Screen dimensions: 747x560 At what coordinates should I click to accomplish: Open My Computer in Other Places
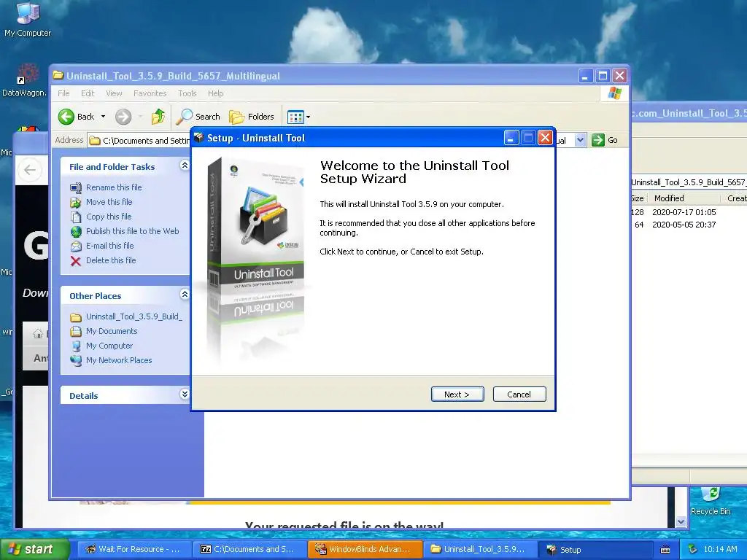(109, 346)
